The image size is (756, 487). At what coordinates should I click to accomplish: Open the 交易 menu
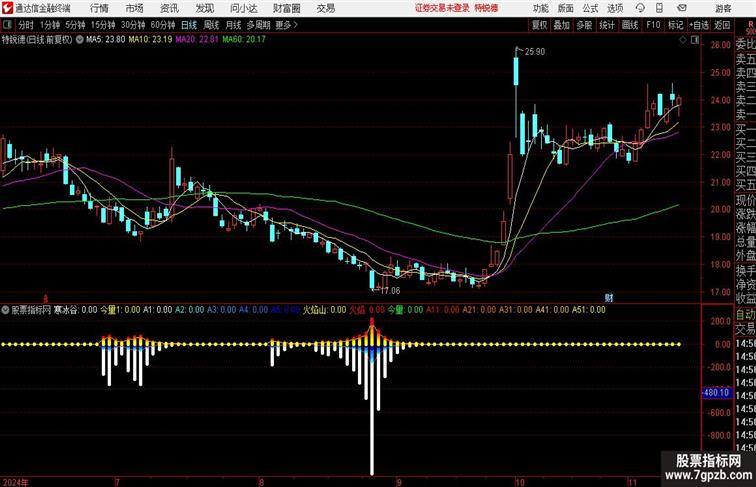click(x=325, y=8)
